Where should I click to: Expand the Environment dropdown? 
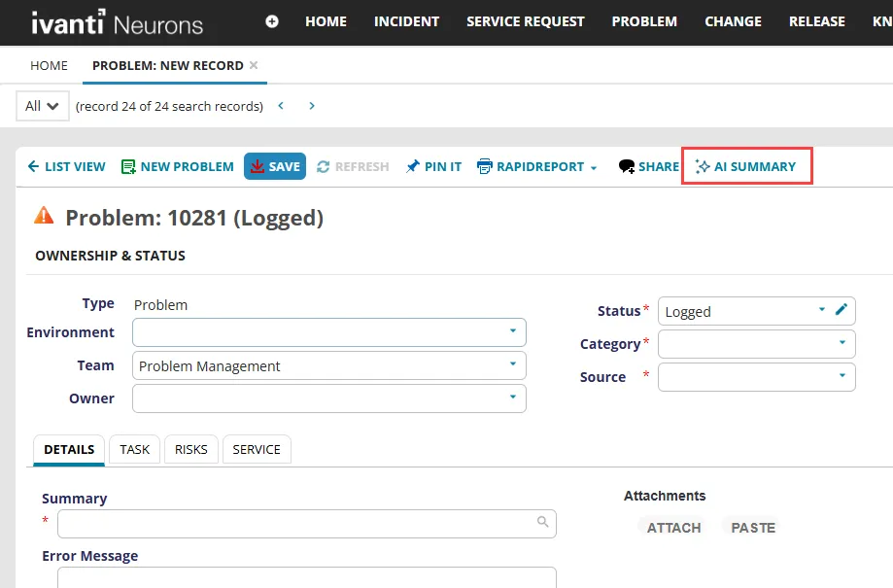[x=512, y=331]
